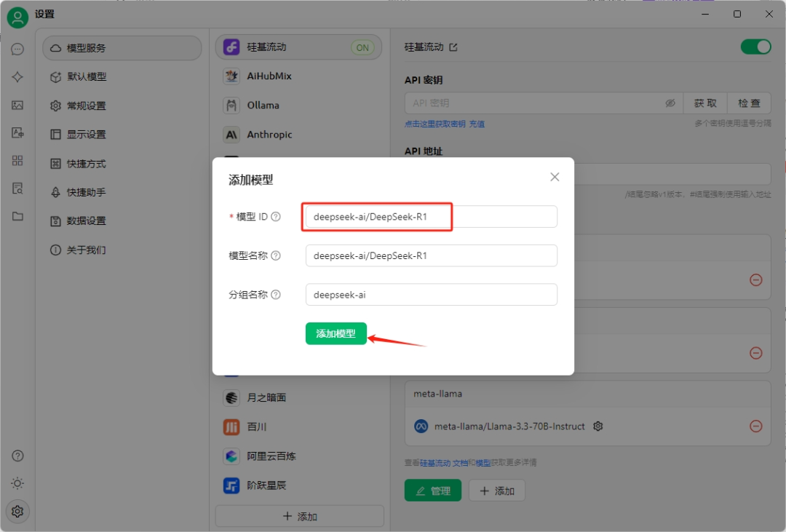Click the meta-llama group header
Viewport: 786px width, 532px height.
(x=587, y=394)
